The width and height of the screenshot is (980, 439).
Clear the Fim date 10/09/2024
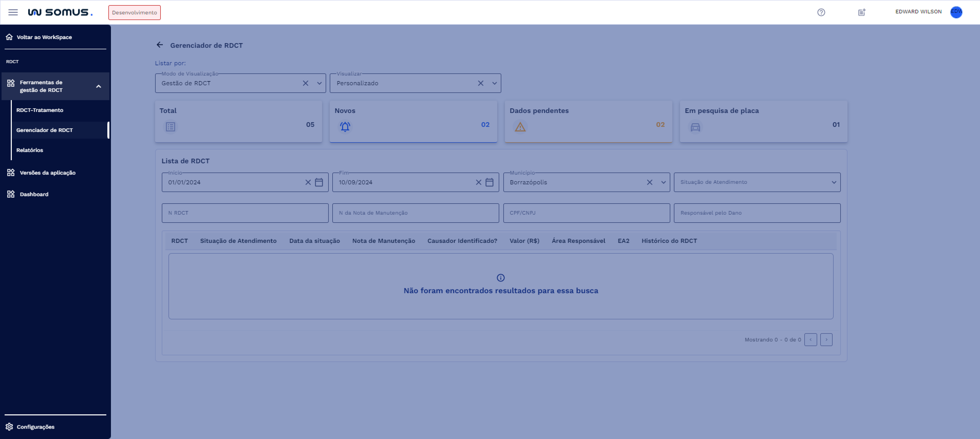[478, 182]
